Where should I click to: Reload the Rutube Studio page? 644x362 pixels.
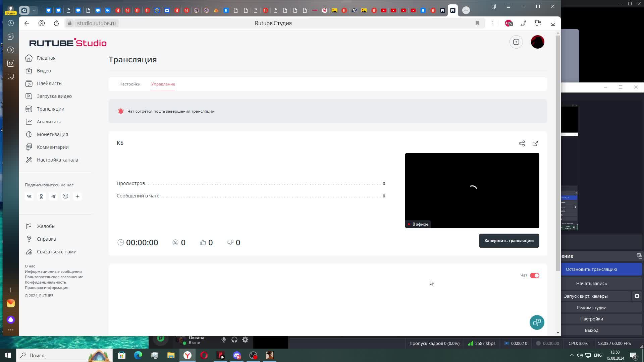(x=56, y=23)
